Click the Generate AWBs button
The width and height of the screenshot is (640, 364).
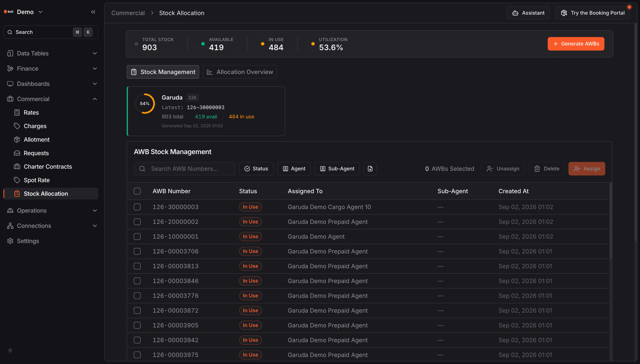(576, 44)
